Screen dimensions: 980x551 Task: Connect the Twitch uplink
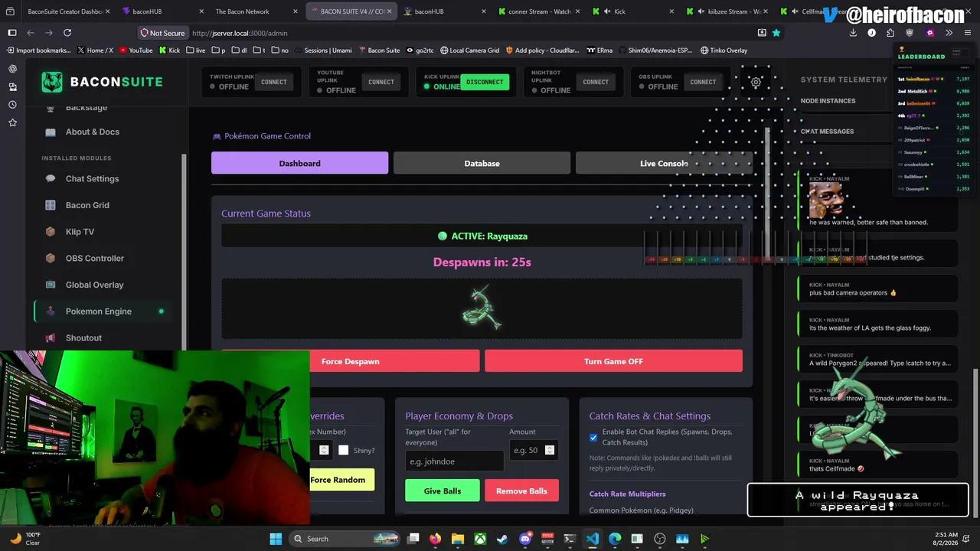273,82
